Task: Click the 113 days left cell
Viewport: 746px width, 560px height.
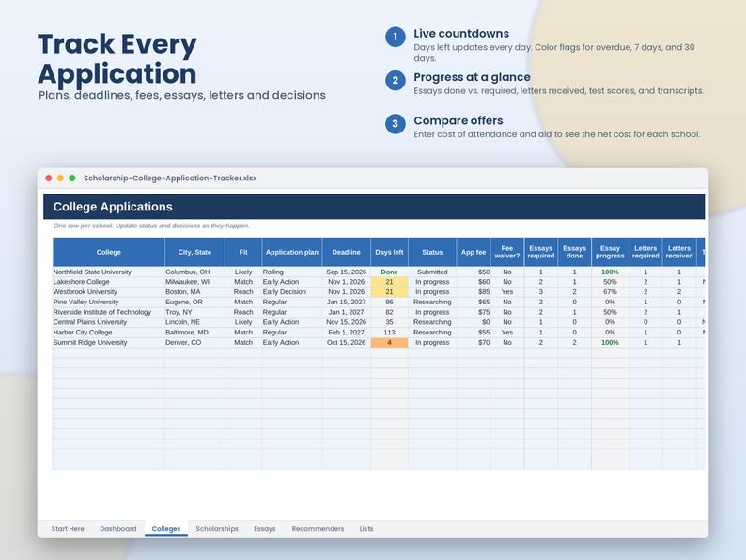Action: click(389, 332)
